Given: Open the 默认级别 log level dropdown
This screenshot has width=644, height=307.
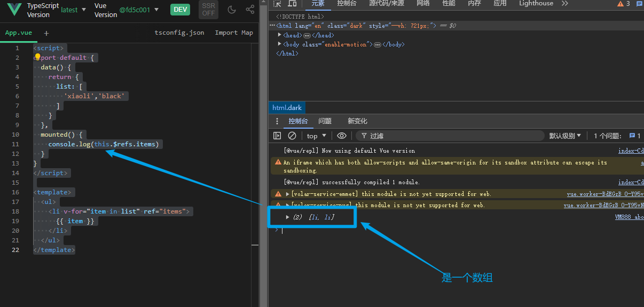Looking at the screenshot, I should click(x=565, y=136).
